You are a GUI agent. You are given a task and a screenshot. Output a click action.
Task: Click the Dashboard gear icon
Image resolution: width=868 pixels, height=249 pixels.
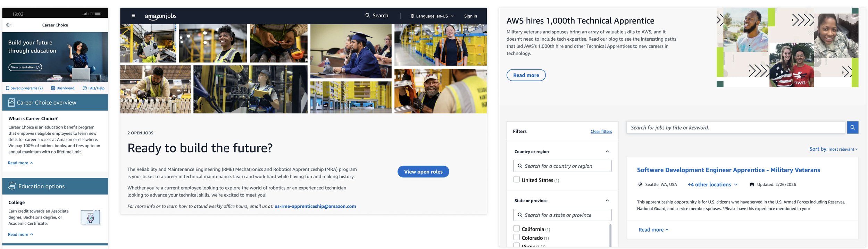tap(53, 88)
